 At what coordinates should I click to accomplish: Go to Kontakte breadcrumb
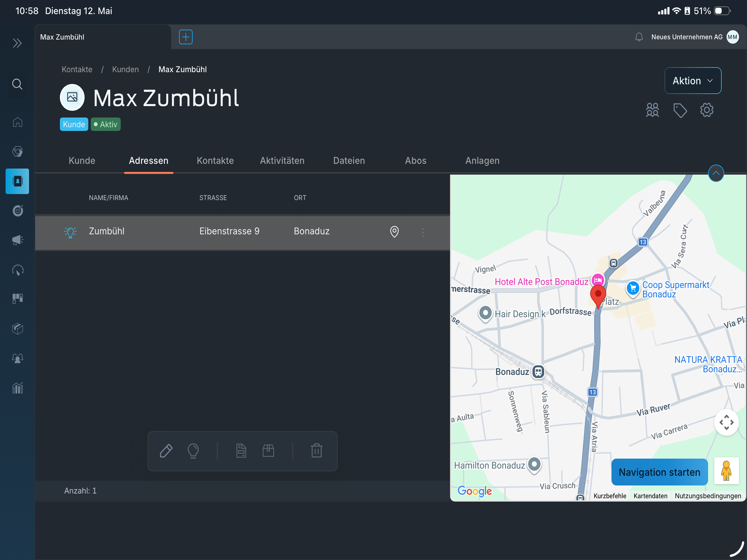pos(77,69)
